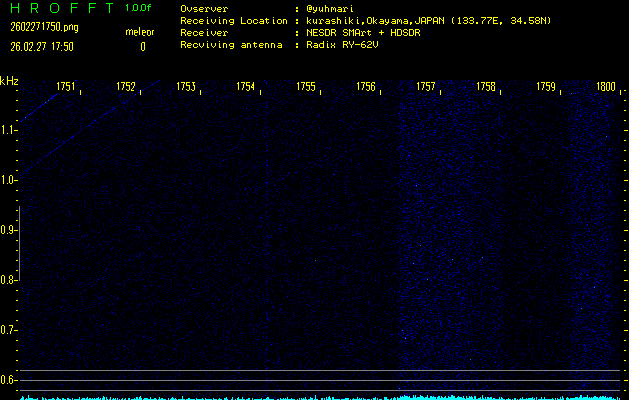The image size is (629, 400).
Task: Click the 1758 time marker
Action: coord(486,87)
